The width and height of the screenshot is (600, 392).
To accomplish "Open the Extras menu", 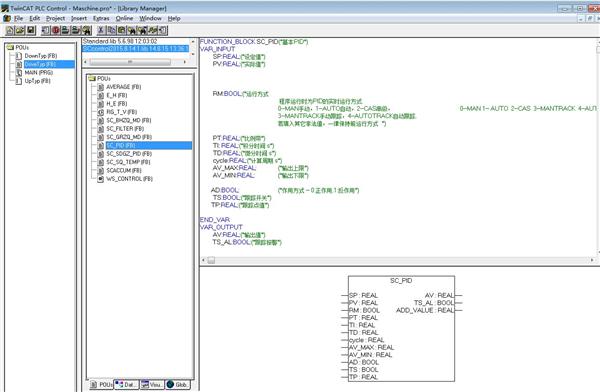I will click(101, 18).
